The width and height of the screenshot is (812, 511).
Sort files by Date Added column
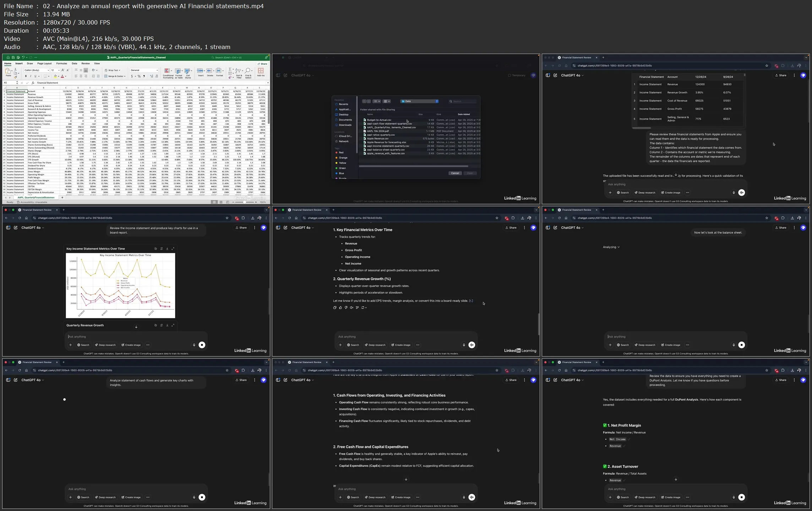pyautogui.click(x=464, y=114)
